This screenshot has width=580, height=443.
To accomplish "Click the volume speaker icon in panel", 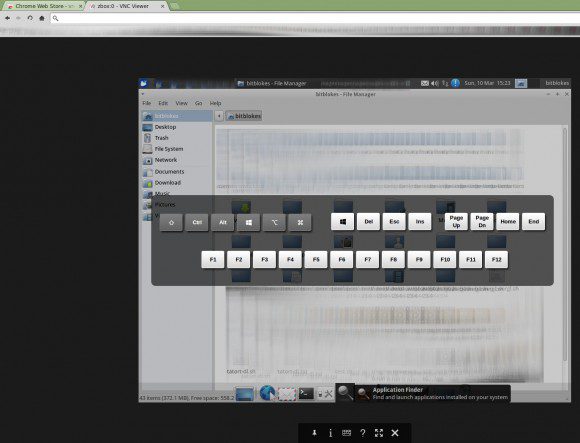I will [x=435, y=83].
